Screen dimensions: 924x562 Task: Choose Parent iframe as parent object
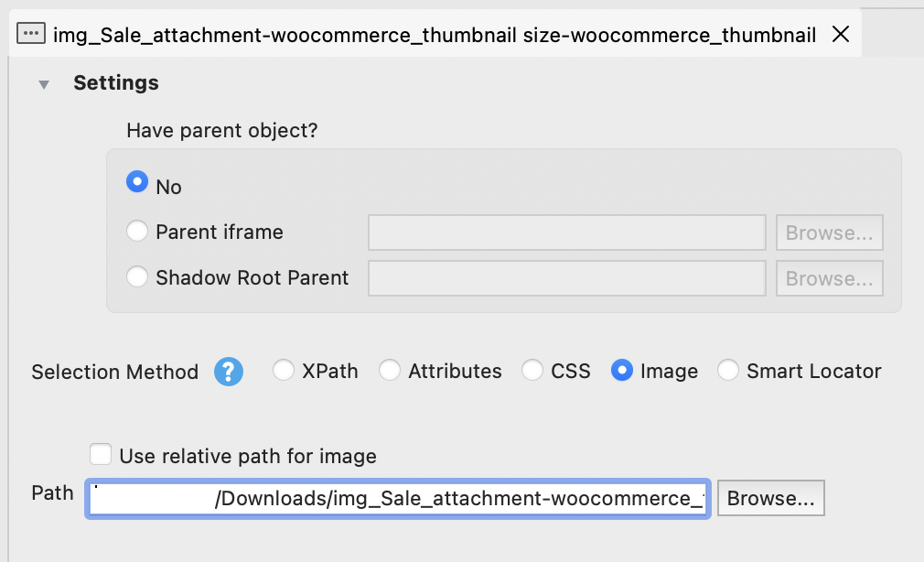[137, 231]
